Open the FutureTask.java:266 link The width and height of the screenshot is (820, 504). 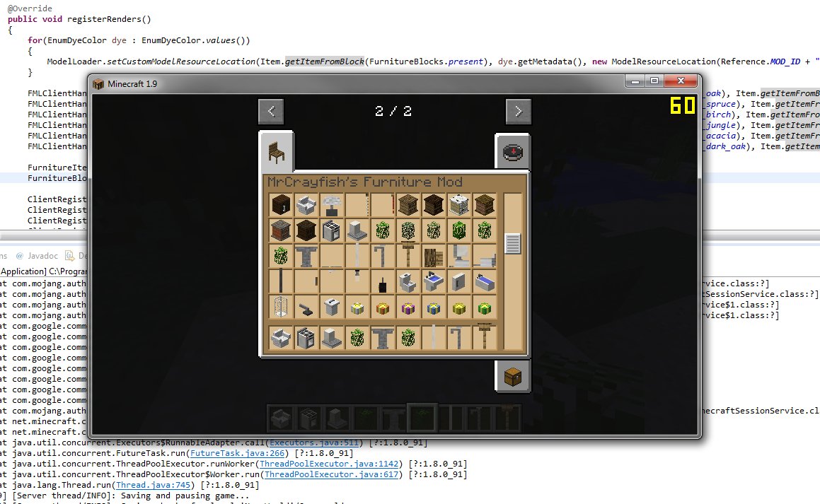pos(238,453)
